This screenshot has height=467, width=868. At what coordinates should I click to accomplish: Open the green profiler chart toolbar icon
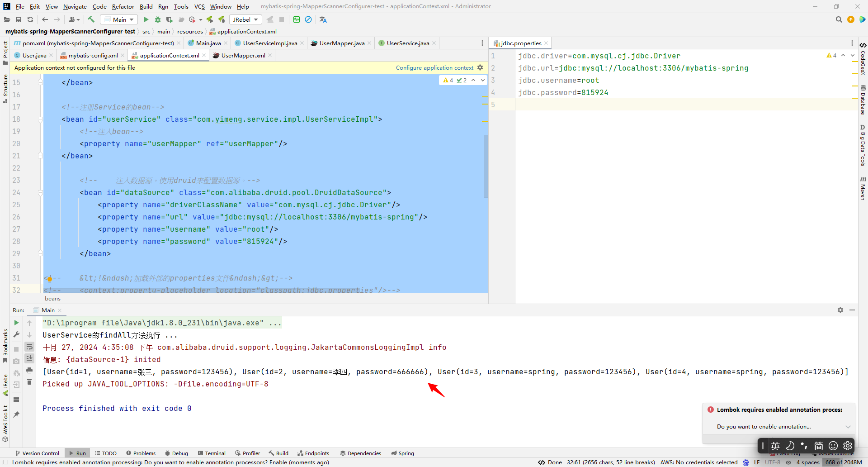pos(297,19)
